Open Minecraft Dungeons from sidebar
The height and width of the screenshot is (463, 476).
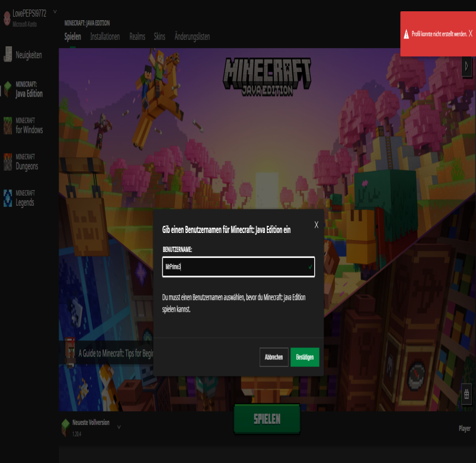pos(27,162)
